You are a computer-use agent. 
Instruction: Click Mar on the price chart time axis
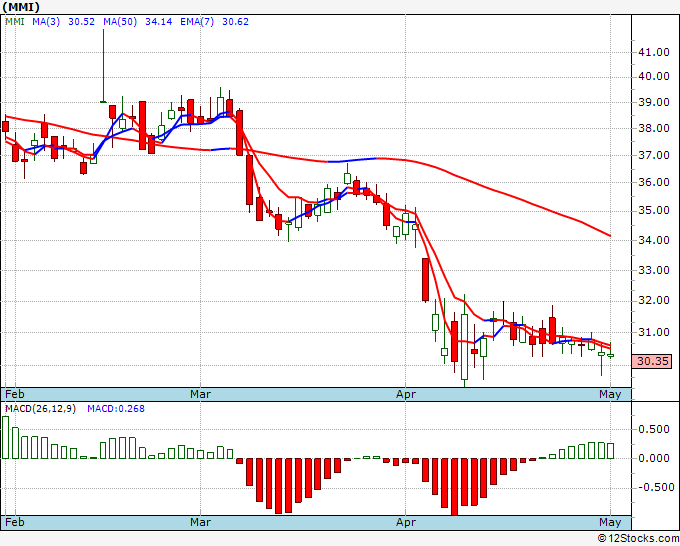coord(200,394)
